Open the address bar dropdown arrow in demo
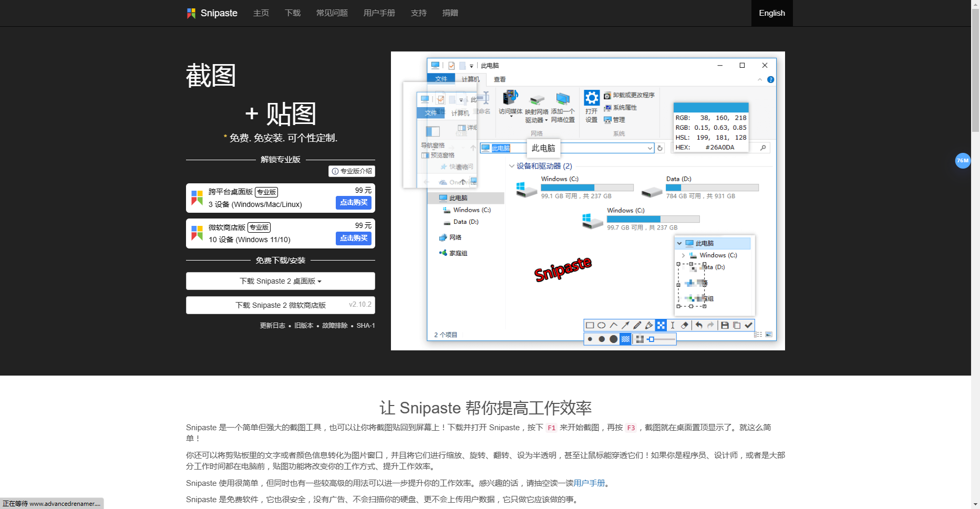This screenshot has width=980, height=509. (650, 149)
